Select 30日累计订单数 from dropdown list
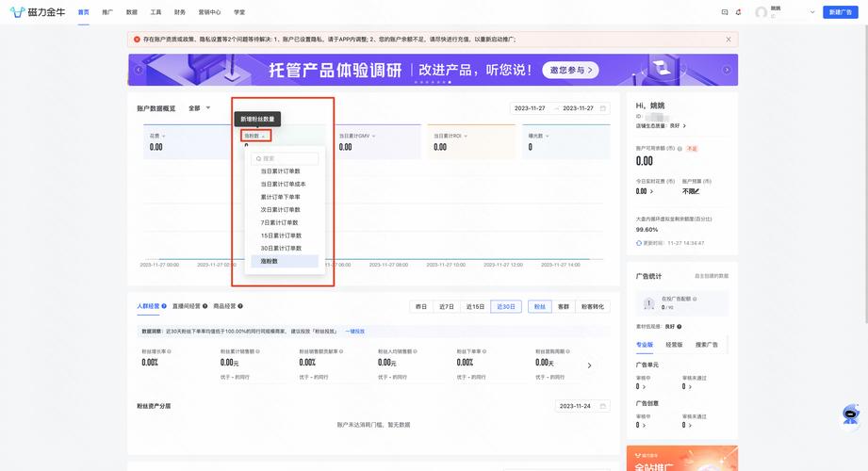 tap(285, 249)
